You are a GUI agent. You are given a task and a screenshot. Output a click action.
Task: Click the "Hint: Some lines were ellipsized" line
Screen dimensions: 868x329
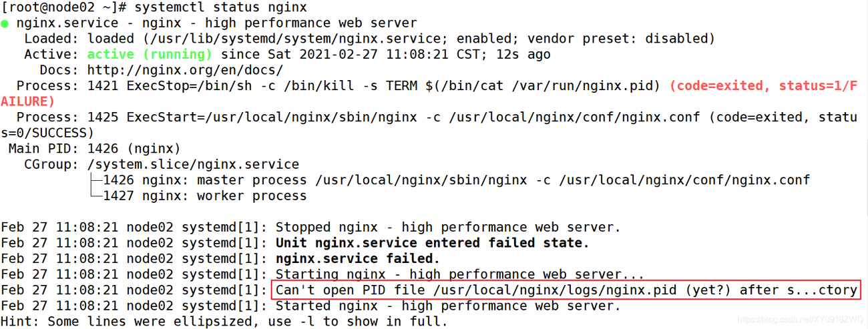(224, 321)
